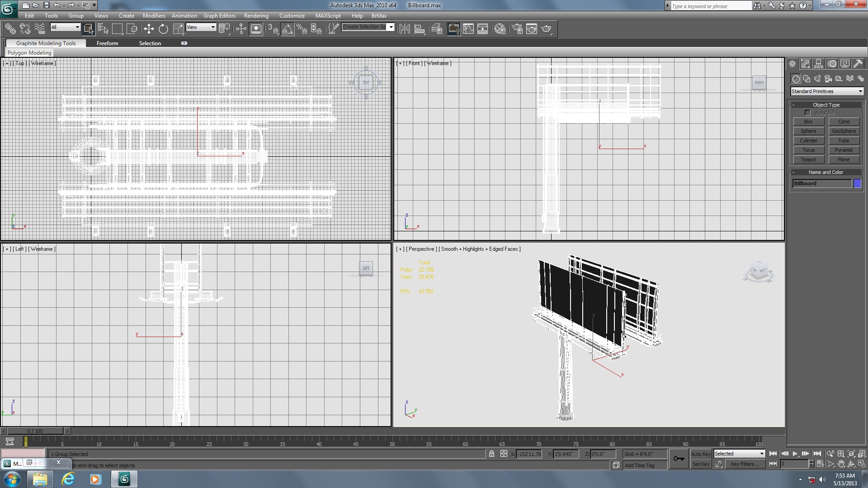Expand the reference coordinate View dropdown
868x488 pixels.
pyautogui.click(x=201, y=27)
